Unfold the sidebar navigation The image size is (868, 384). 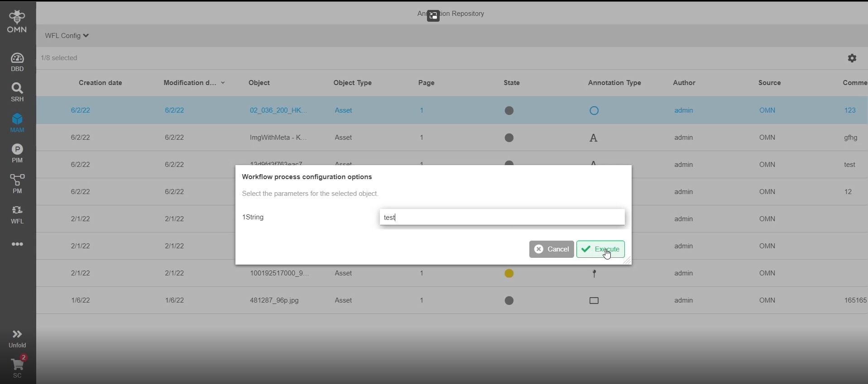tap(17, 338)
